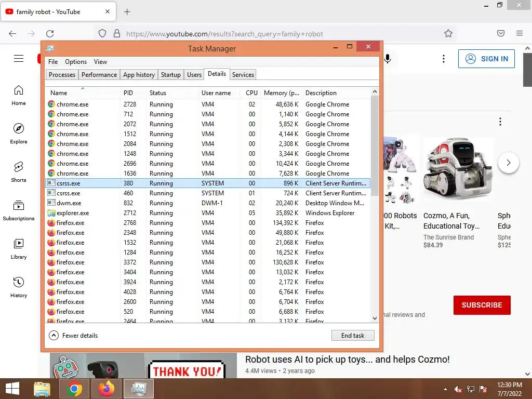Open YouTube Home in sidebar
The width and height of the screenshot is (532, 399).
19,95
